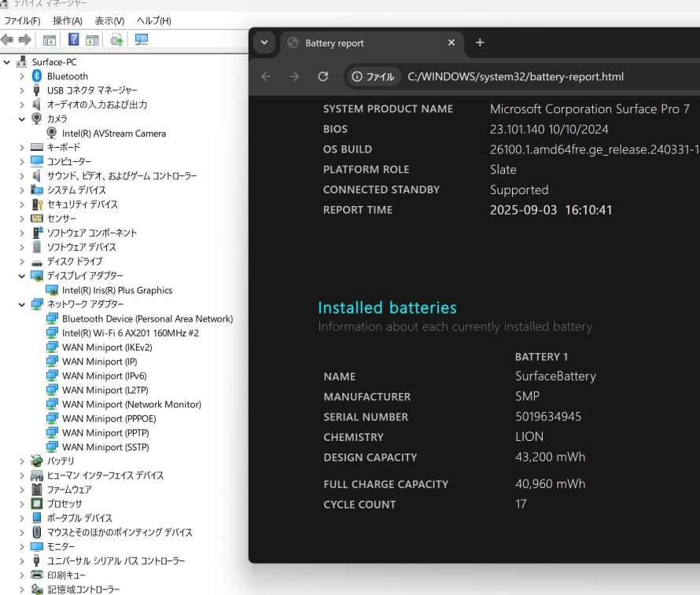The image size is (700, 595).
Task: Click the Forward arrow in Device Manager toolbar
Action: coord(25,40)
